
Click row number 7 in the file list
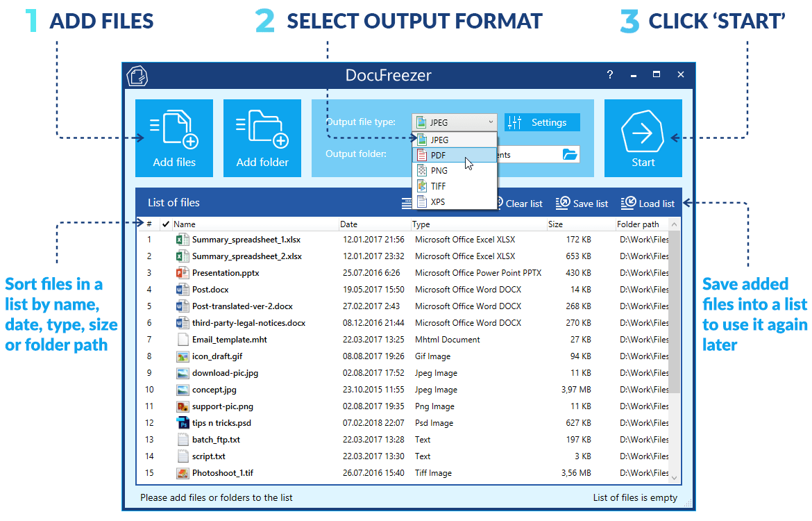tap(149, 340)
